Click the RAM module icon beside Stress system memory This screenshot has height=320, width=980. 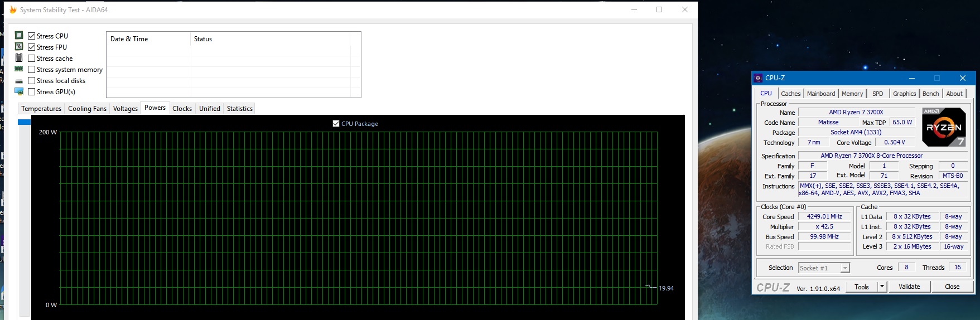tap(19, 69)
